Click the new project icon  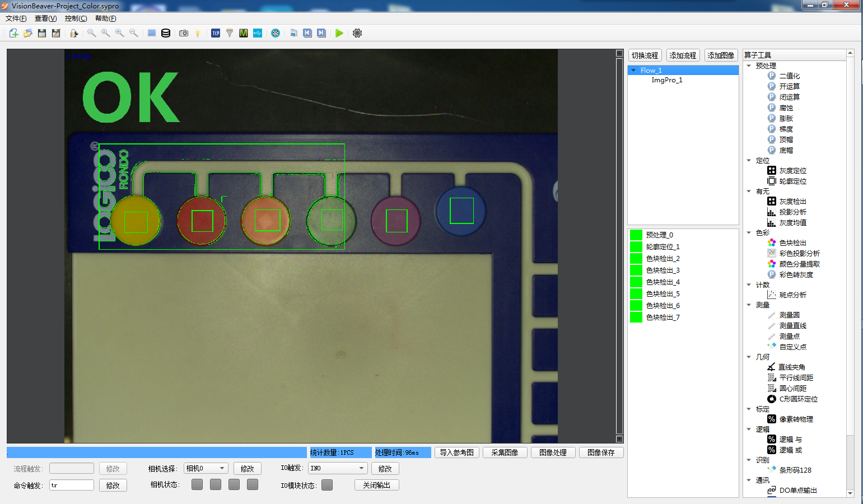14,33
